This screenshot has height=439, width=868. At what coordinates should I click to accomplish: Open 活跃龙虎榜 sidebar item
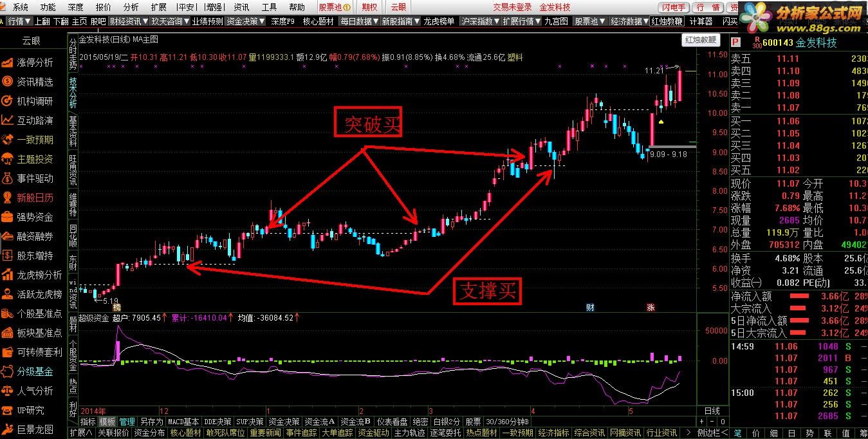coord(33,294)
